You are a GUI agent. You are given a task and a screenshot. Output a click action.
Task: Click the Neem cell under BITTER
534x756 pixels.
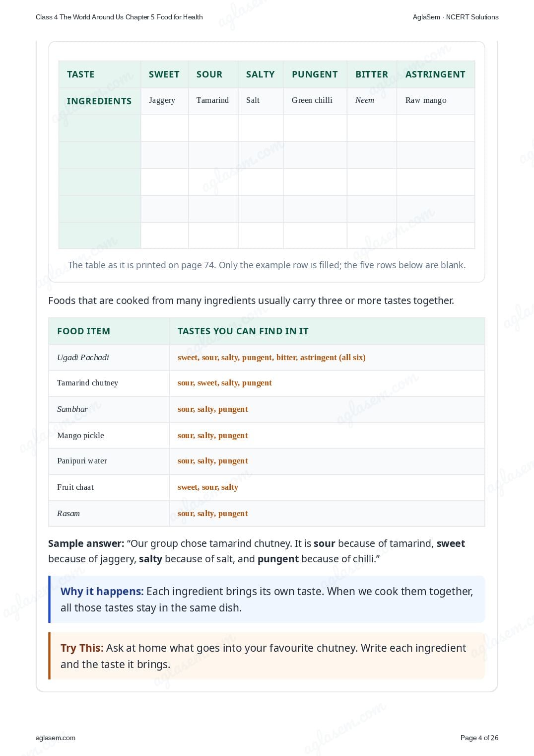(372, 101)
